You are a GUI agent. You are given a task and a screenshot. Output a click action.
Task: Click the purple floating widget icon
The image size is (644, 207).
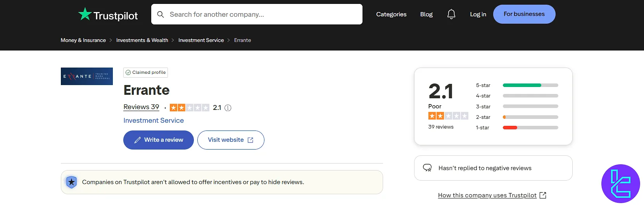[x=620, y=184]
